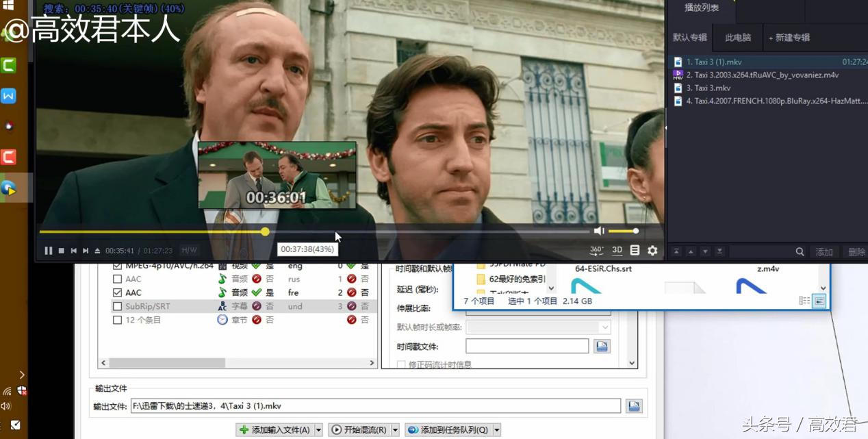This screenshot has height=439, width=868.
Task: Open the 新建专辑 tab
Action: click(x=789, y=38)
